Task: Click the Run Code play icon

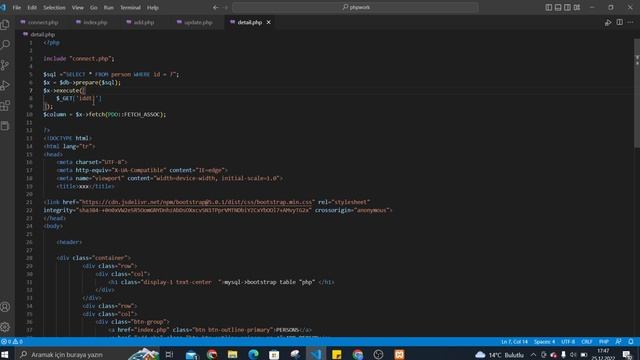Action: [x=608, y=22]
